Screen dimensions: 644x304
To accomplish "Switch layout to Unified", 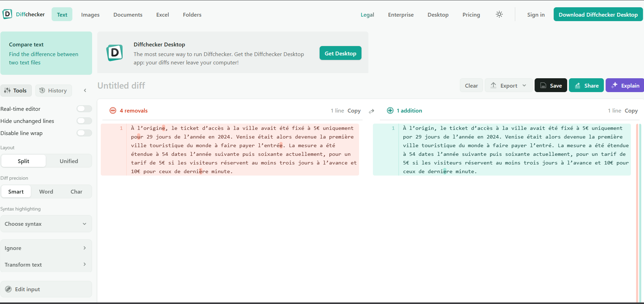I will coord(69,161).
